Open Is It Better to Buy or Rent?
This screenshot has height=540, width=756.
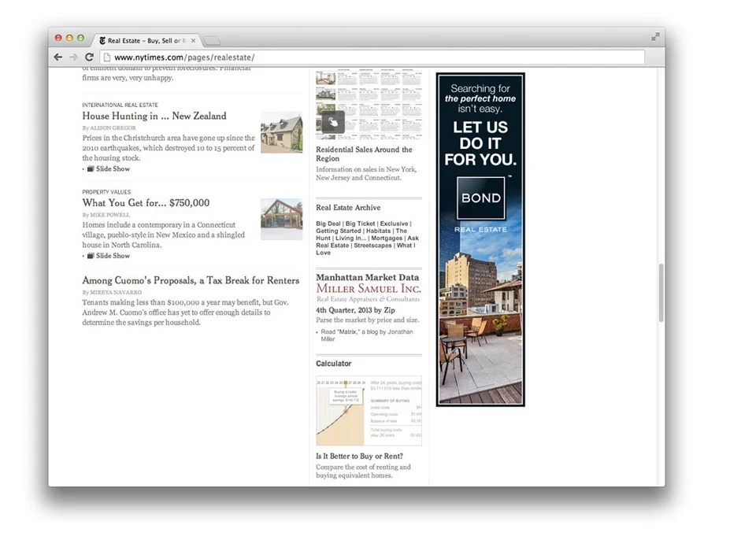click(359, 456)
